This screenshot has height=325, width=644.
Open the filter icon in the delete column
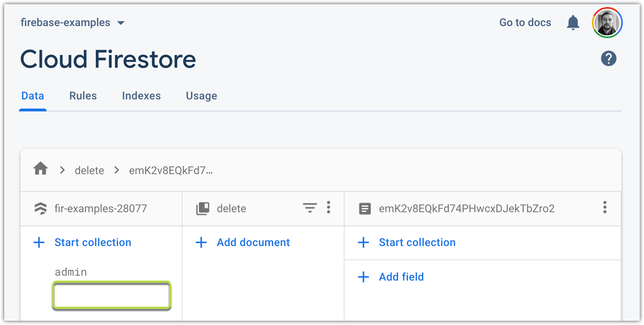pyautogui.click(x=309, y=208)
